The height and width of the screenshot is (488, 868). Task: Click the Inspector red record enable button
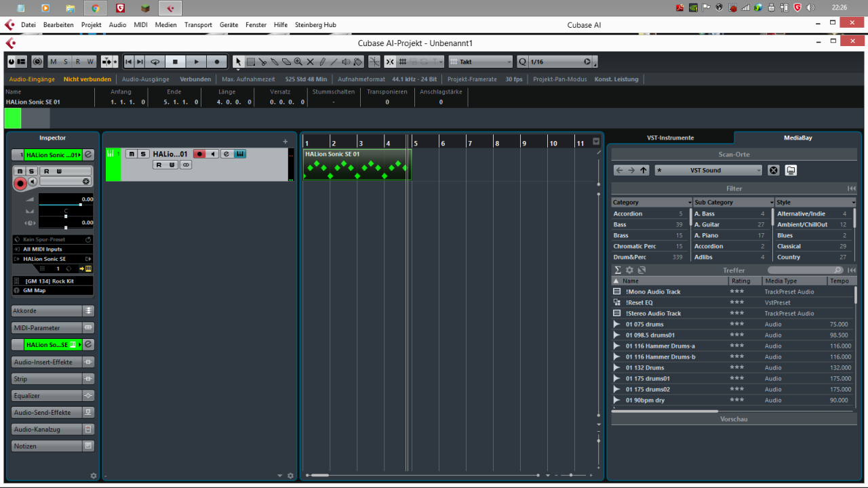(x=20, y=183)
